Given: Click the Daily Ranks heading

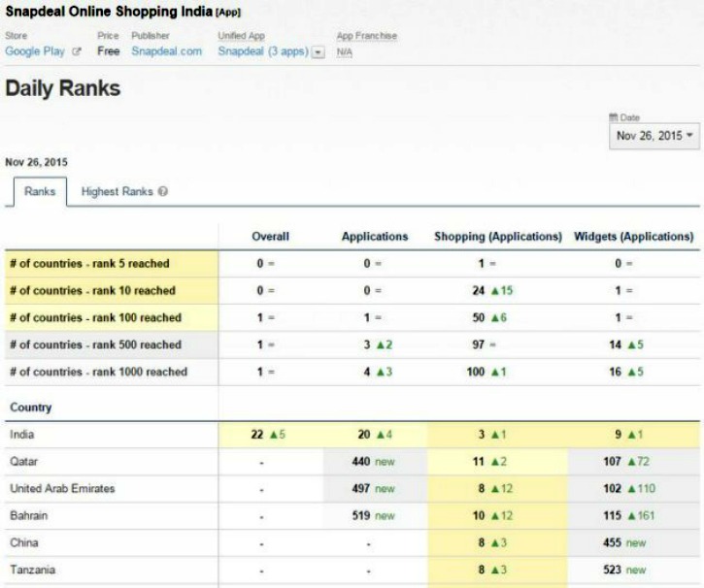Looking at the screenshot, I should coord(63,88).
